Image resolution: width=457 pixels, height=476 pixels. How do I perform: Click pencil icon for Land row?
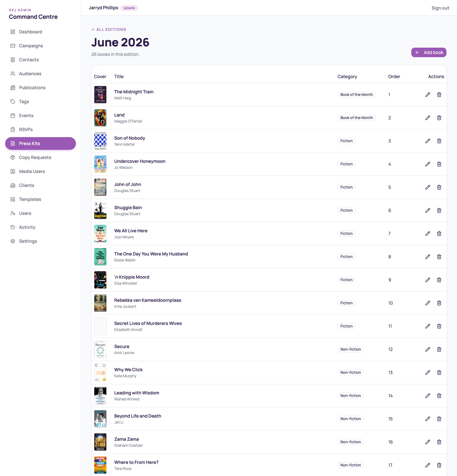click(x=428, y=118)
